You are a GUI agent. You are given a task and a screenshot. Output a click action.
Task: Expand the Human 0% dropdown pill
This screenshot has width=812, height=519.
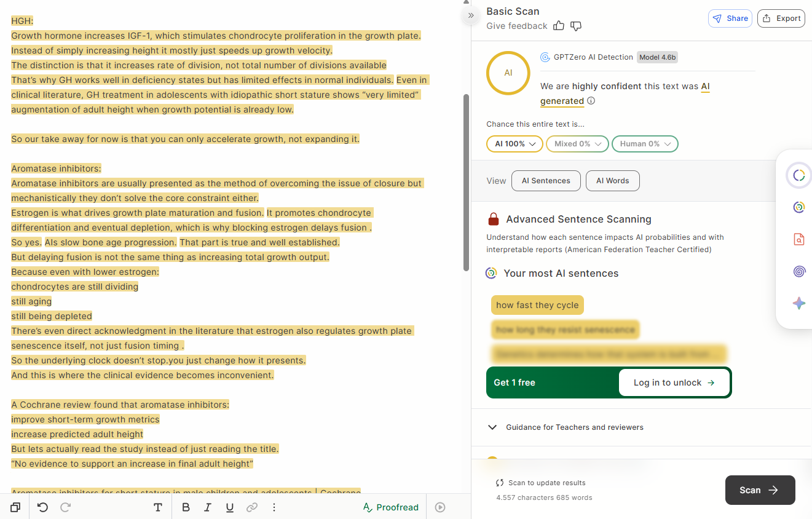click(645, 144)
